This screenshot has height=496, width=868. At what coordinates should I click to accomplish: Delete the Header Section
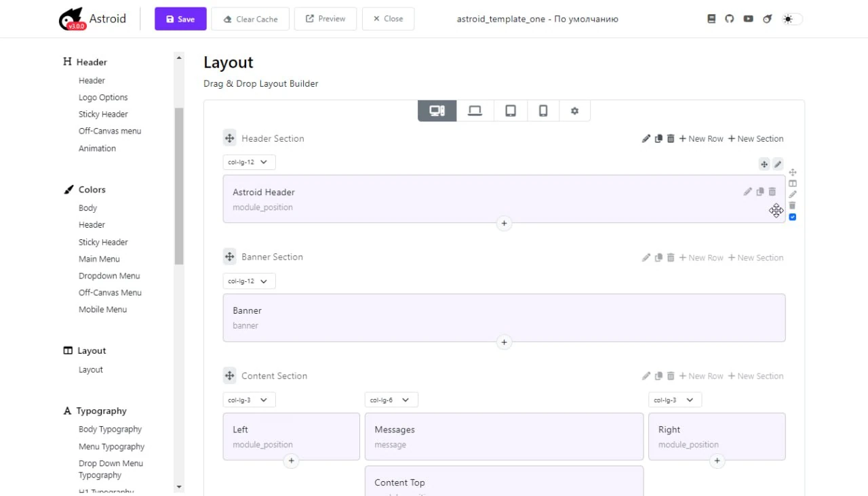pos(671,139)
